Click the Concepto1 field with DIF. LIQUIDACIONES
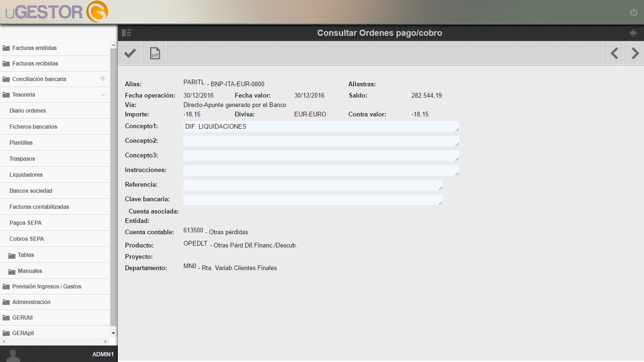 [321, 126]
